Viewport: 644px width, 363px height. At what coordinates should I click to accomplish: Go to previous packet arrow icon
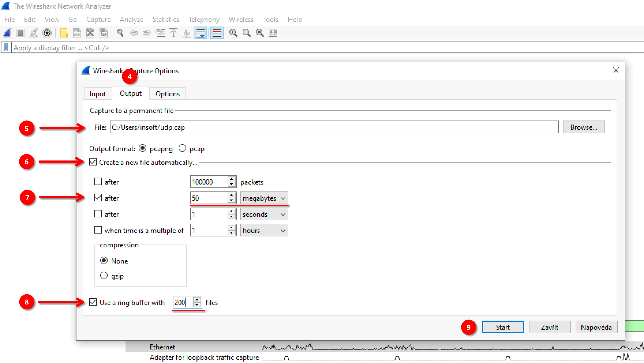[134, 33]
